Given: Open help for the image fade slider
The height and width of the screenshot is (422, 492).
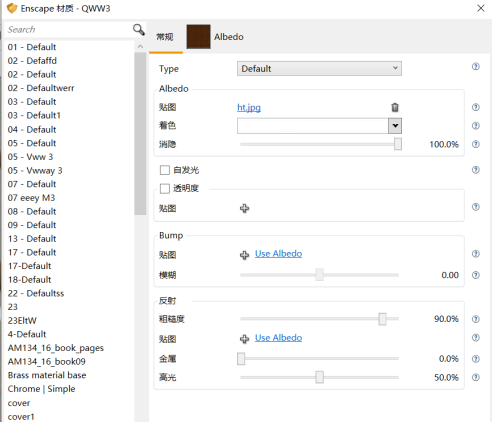Looking at the screenshot, I should click(476, 144).
